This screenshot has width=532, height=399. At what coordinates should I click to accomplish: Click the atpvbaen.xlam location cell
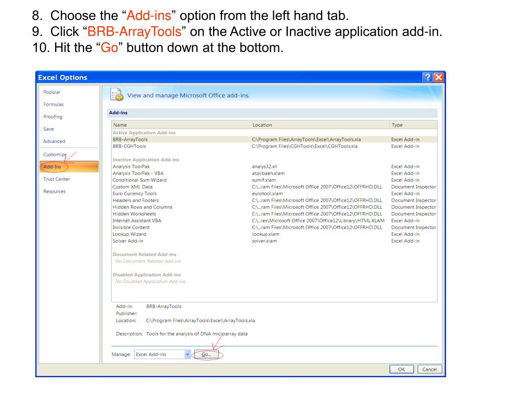tap(269, 174)
